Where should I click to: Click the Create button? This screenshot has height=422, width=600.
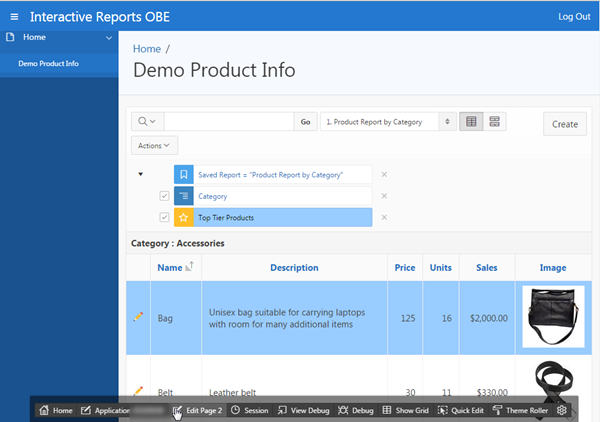565,124
